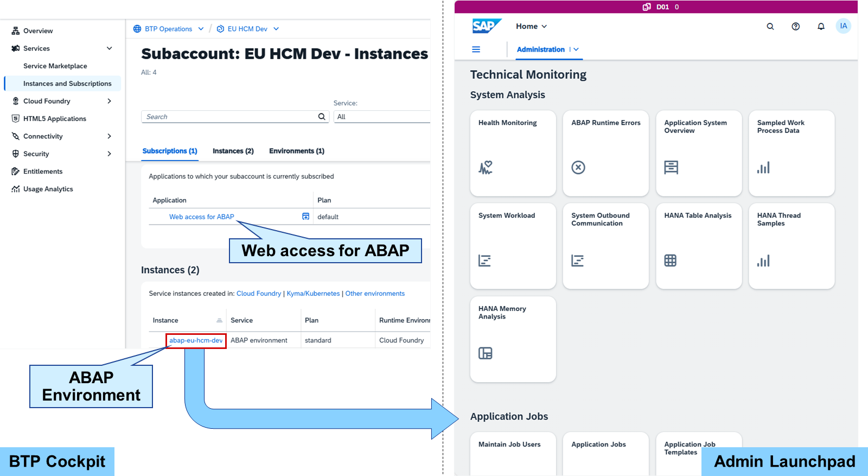Open the IA user avatar menu
Viewport: 868px width, 476px height.
click(x=844, y=26)
